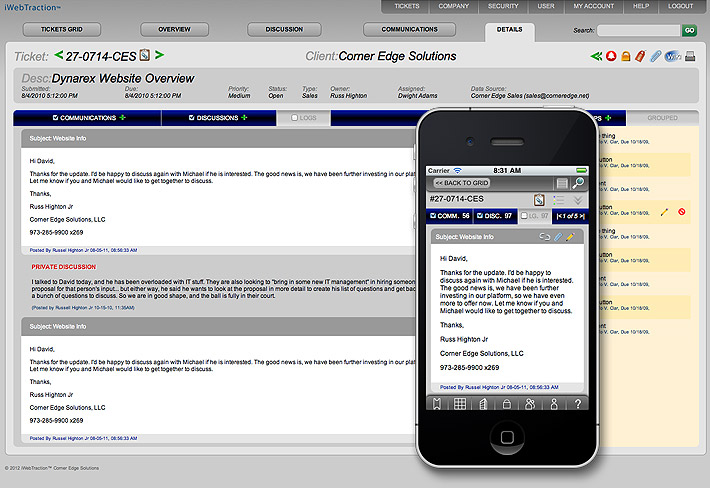Switch to OVERVIEW tab
710x488 pixels.
[x=174, y=29]
